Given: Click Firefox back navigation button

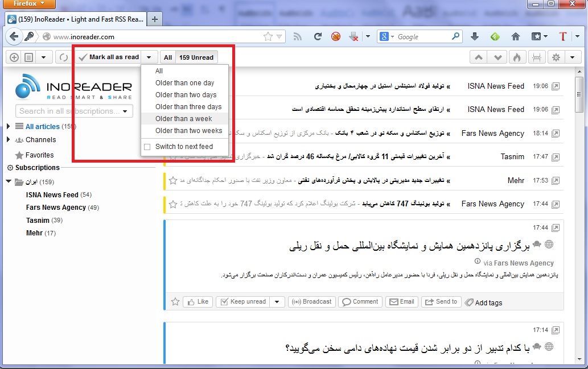Looking at the screenshot, I should coord(14,36).
